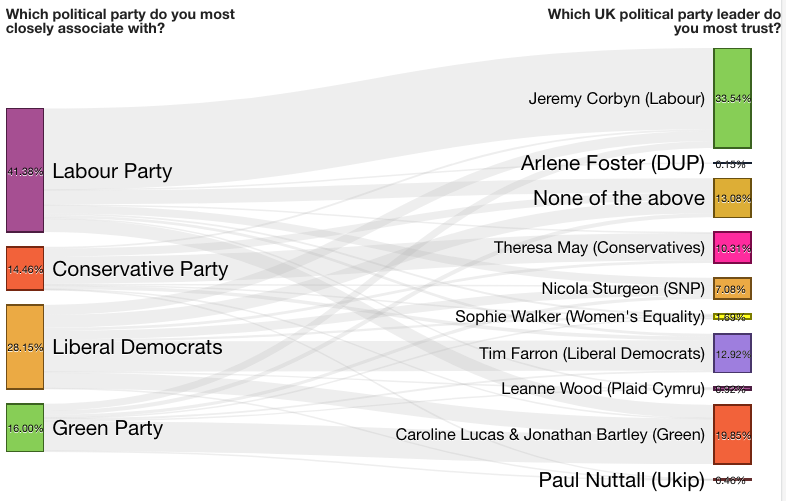The width and height of the screenshot is (786, 501).
Task: Select the Nicola Sturgeon 7.08% node
Action: [732, 289]
